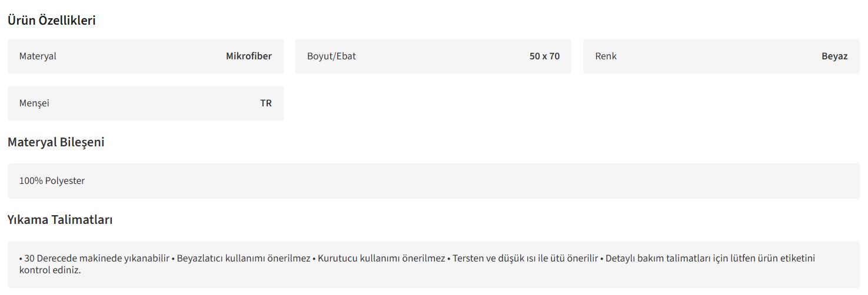Select the Renk label
Viewport: 868px width, 295px height.
click(x=606, y=56)
